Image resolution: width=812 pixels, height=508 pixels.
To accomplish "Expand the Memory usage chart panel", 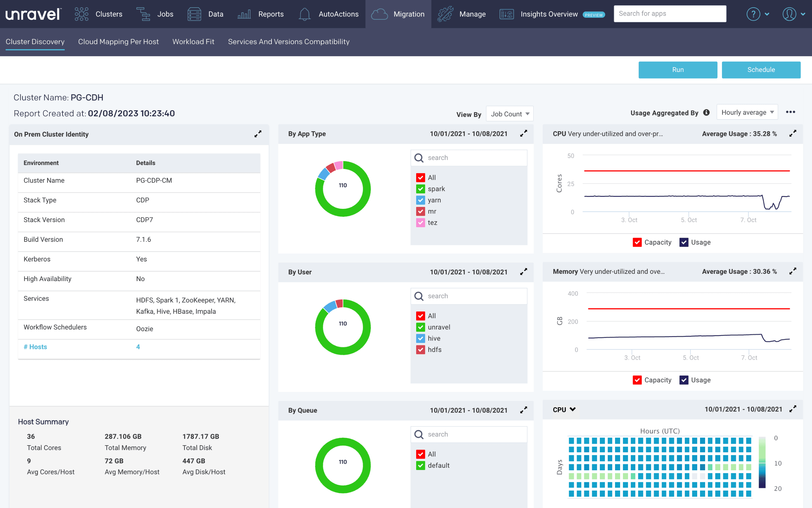I will pos(793,271).
